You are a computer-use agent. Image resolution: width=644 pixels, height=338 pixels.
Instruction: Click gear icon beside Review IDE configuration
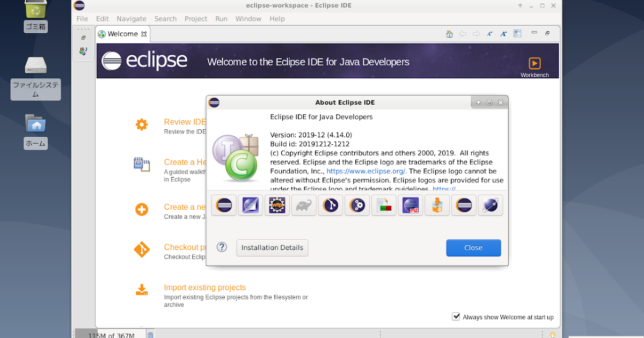coord(142,125)
